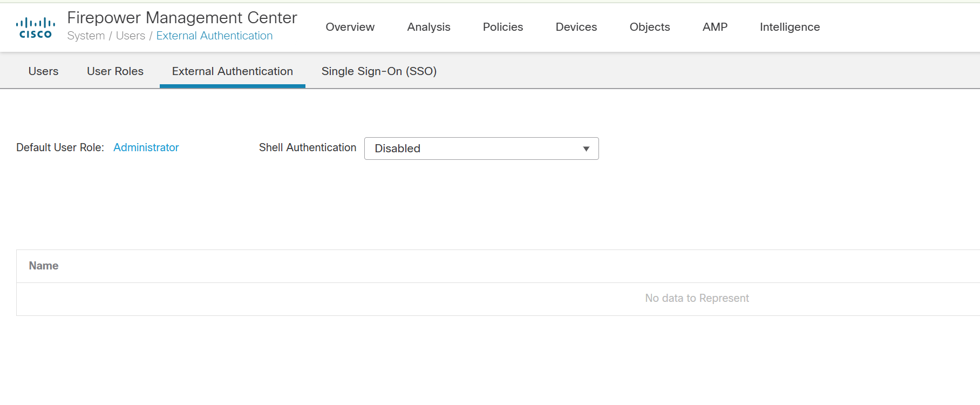
Task: Open the AMP menu
Action: (x=714, y=27)
